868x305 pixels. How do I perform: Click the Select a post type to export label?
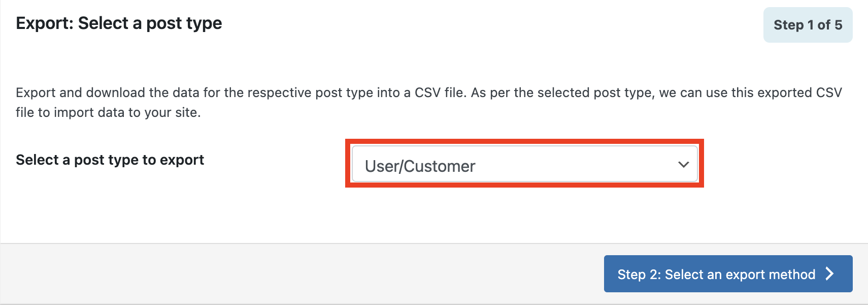(x=110, y=160)
